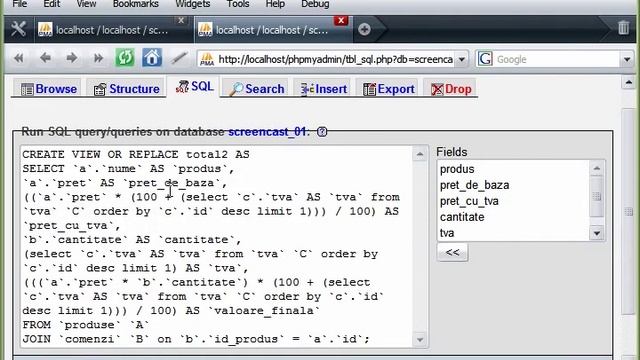Open the Bookmarks menu

[136, 4]
